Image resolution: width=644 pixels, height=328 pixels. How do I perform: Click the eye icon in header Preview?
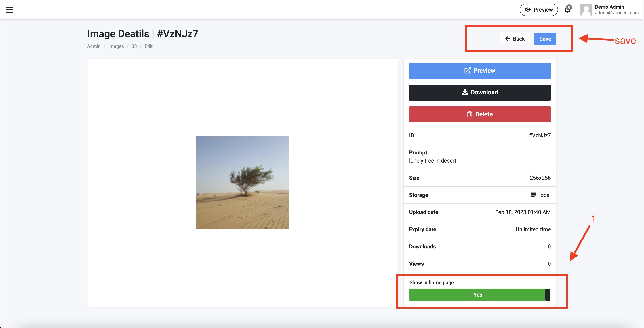coord(527,10)
